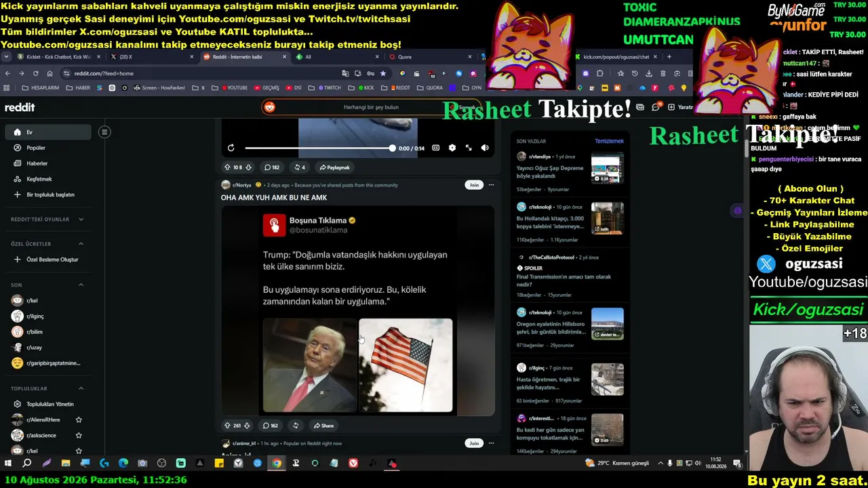This screenshot has width=868, height=488.
Task: Open r/bilim in the recent list
Action: pyautogui.click(x=47, y=331)
